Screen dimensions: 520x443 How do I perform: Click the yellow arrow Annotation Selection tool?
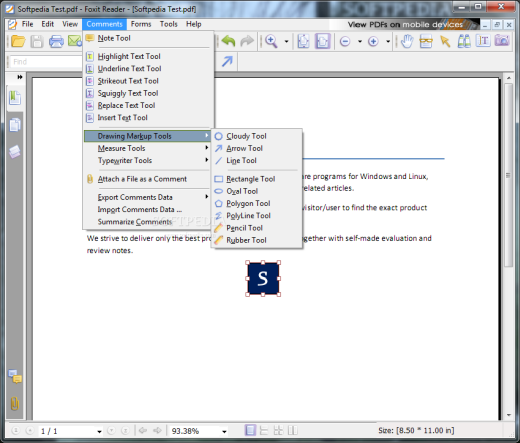pos(445,41)
